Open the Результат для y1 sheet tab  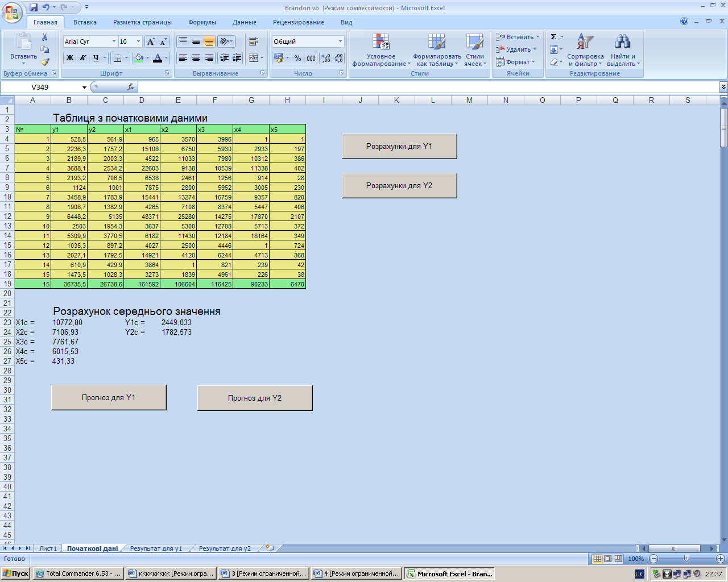pos(156,548)
